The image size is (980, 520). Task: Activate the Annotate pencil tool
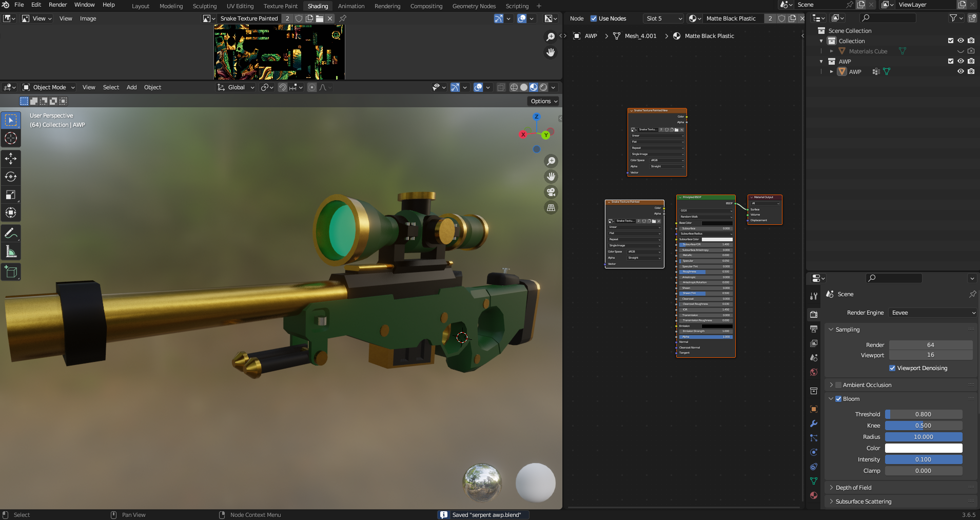click(11, 234)
